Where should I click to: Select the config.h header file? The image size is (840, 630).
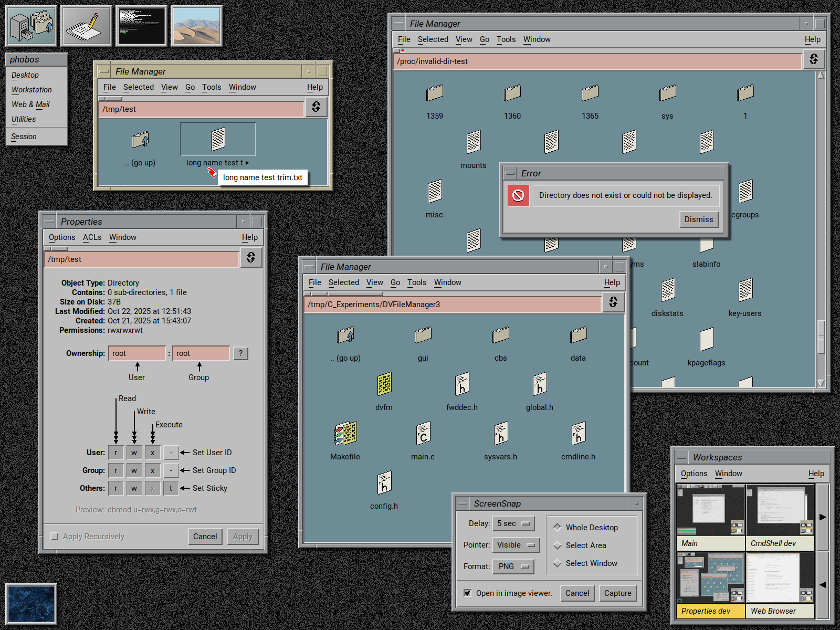click(x=384, y=483)
